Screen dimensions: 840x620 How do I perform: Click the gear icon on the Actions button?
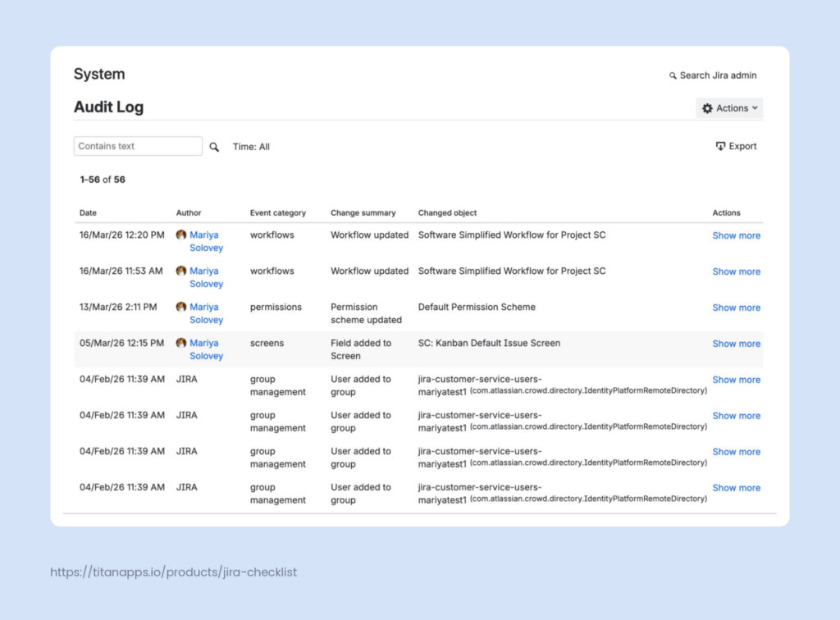pyautogui.click(x=706, y=107)
